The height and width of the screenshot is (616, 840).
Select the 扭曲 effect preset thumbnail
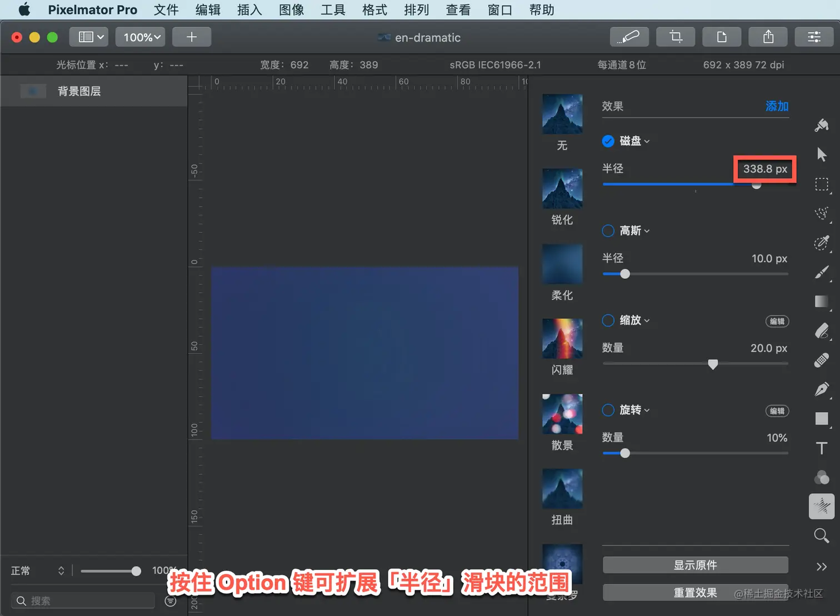(x=562, y=489)
